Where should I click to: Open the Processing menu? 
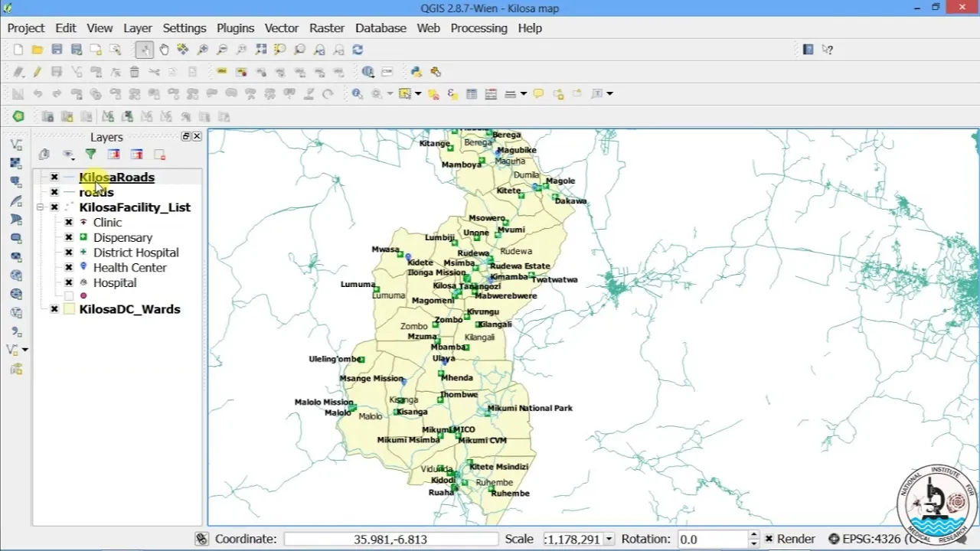(x=479, y=28)
